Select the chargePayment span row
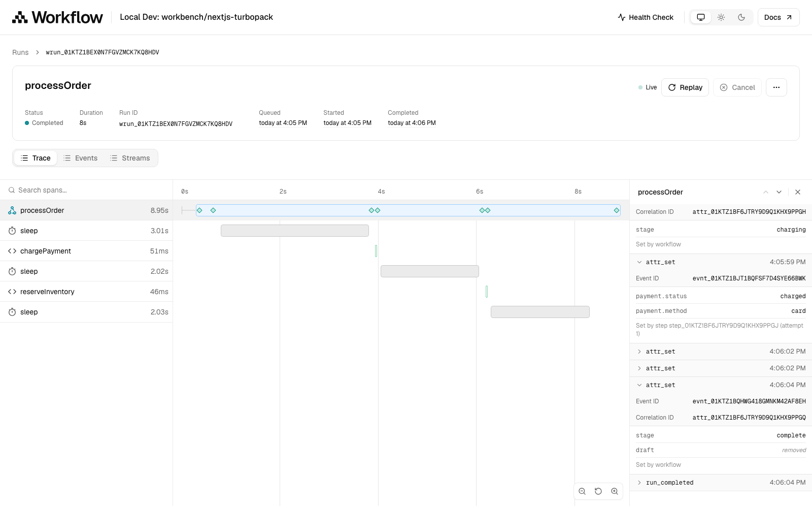The height and width of the screenshot is (508, 812). (86, 251)
